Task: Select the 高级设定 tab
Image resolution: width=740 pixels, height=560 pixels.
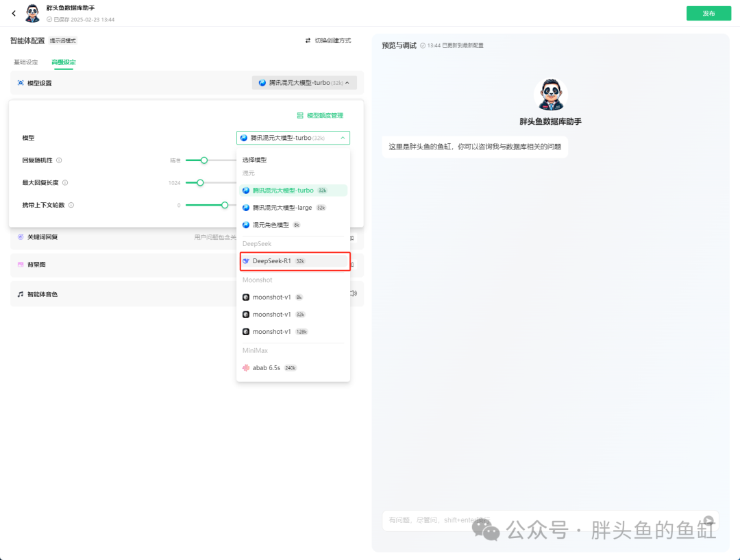Action: tap(63, 62)
